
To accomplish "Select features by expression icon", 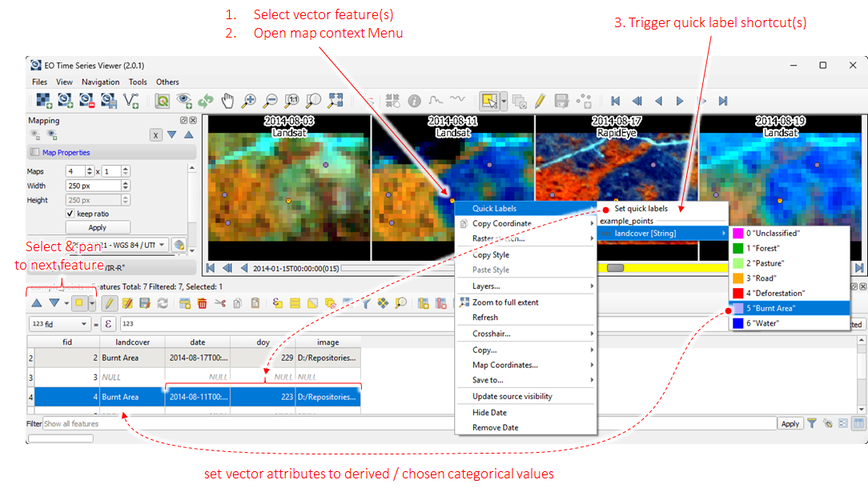I will click(x=277, y=303).
